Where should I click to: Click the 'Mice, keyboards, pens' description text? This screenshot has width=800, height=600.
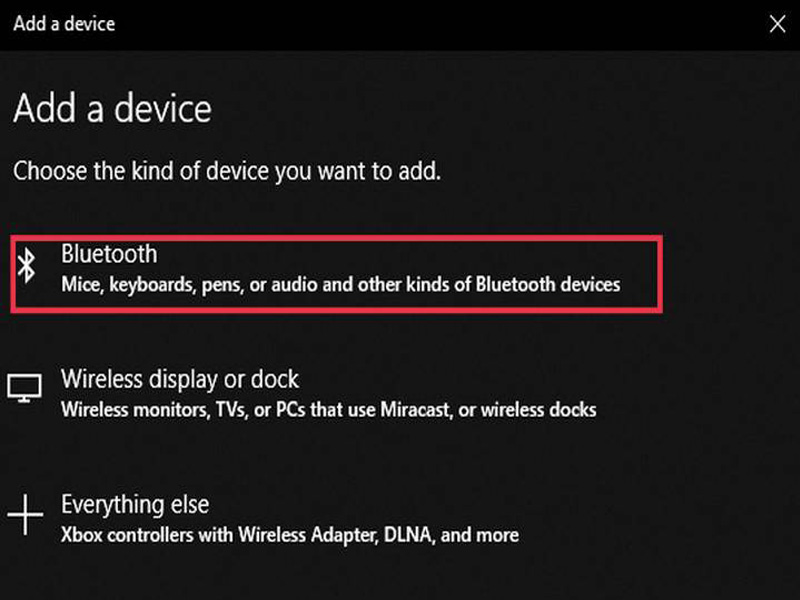[x=341, y=285]
